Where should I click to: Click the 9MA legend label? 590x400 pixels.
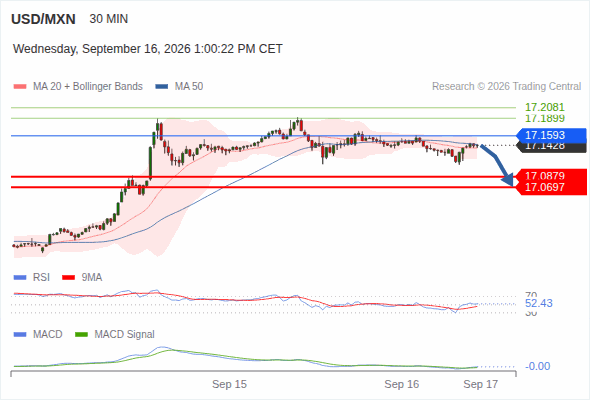click(x=92, y=278)
